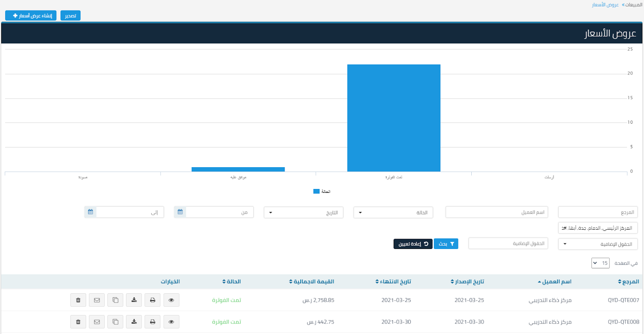644x334 pixels.
Task: Click the view eye icon for QYD-QTE007
Action: (x=171, y=300)
